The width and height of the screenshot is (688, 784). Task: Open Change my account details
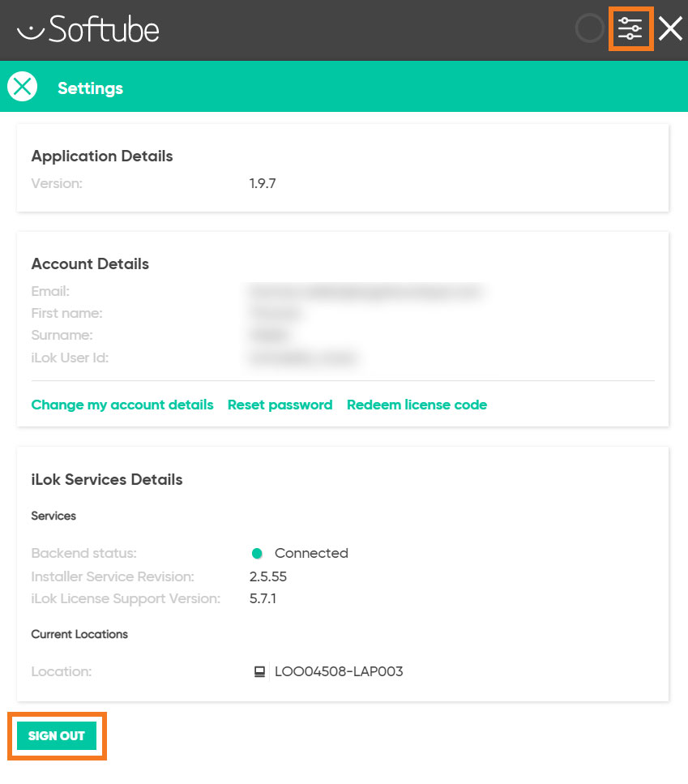[x=122, y=405]
